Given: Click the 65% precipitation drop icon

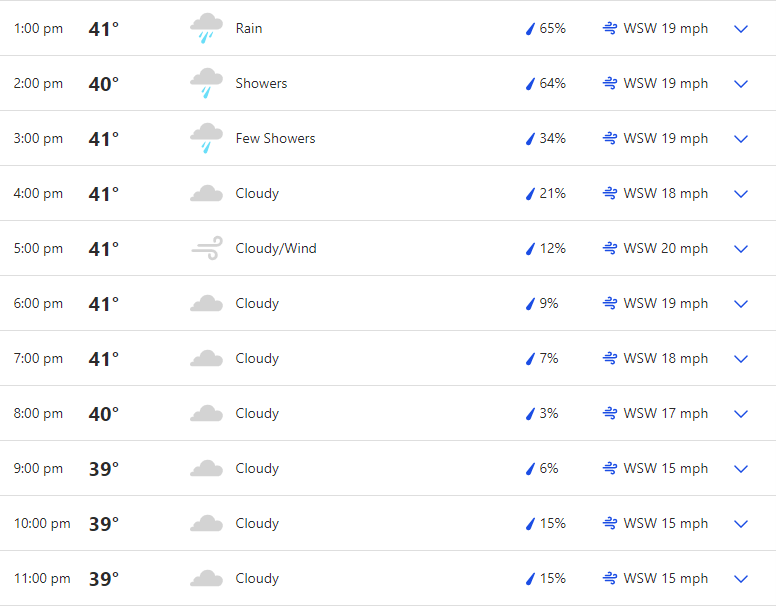Looking at the screenshot, I should pos(530,29).
